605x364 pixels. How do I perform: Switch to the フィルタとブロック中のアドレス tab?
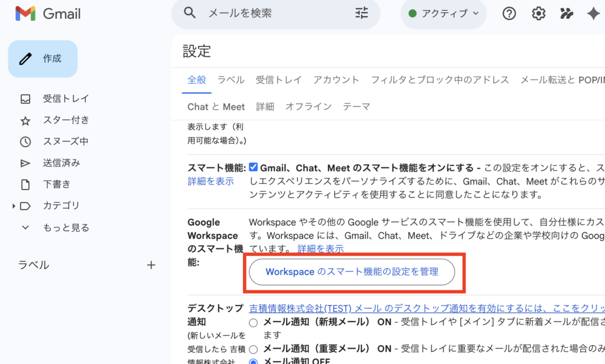(440, 80)
